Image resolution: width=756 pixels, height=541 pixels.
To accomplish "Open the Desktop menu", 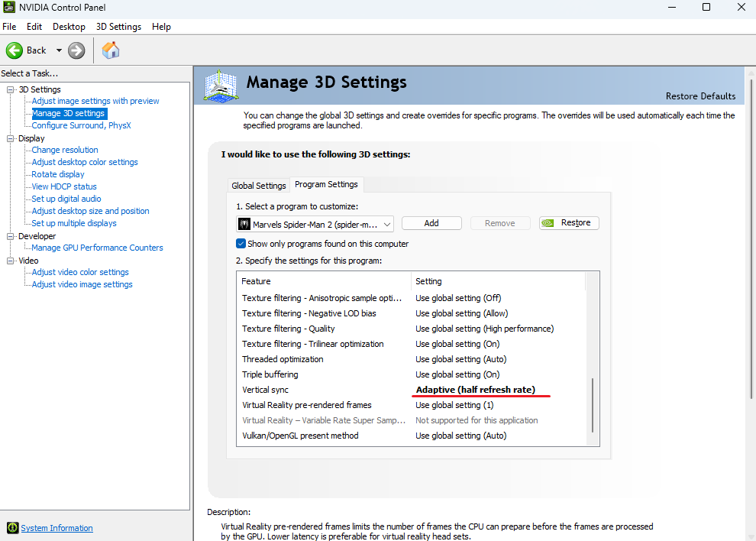I will (69, 26).
